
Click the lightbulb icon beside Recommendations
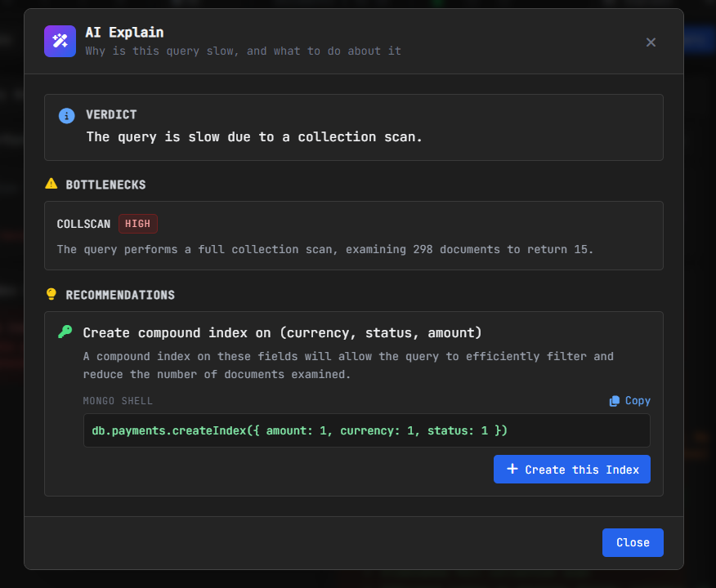(51, 294)
